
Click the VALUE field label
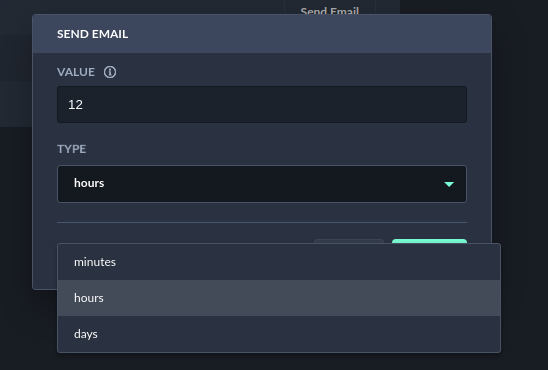click(x=76, y=72)
